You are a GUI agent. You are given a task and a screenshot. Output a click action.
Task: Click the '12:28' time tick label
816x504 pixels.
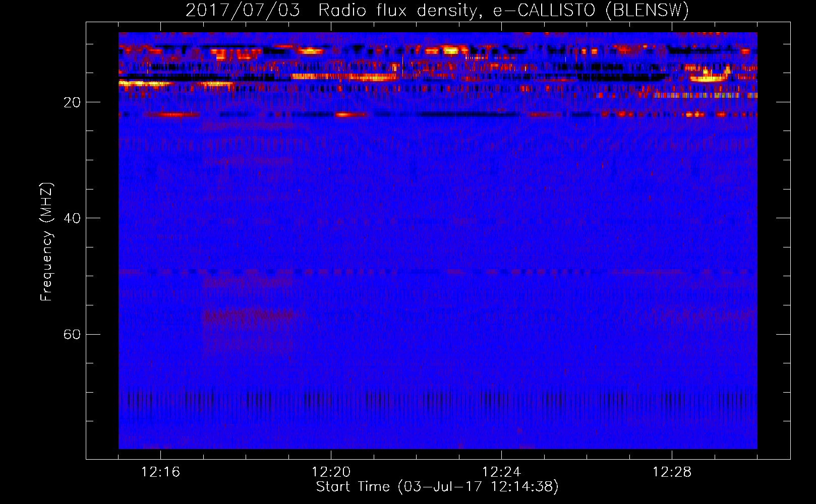click(672, 472)
